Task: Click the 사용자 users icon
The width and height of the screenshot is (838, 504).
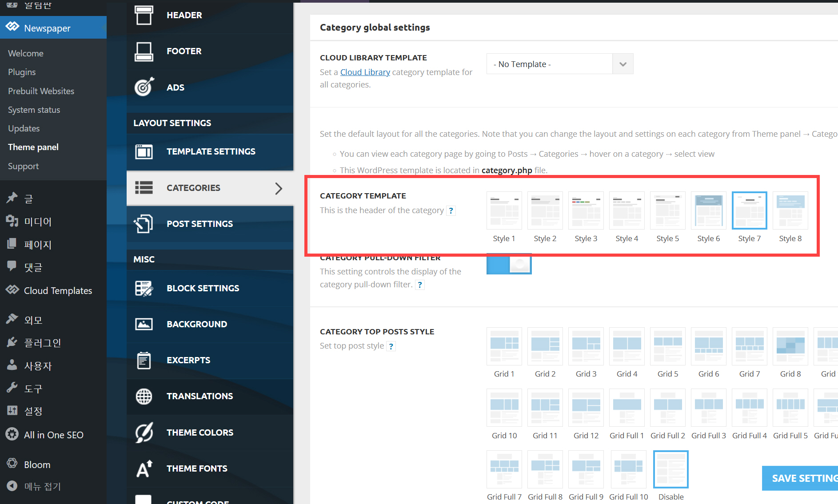Action: (x=12, y=365)
